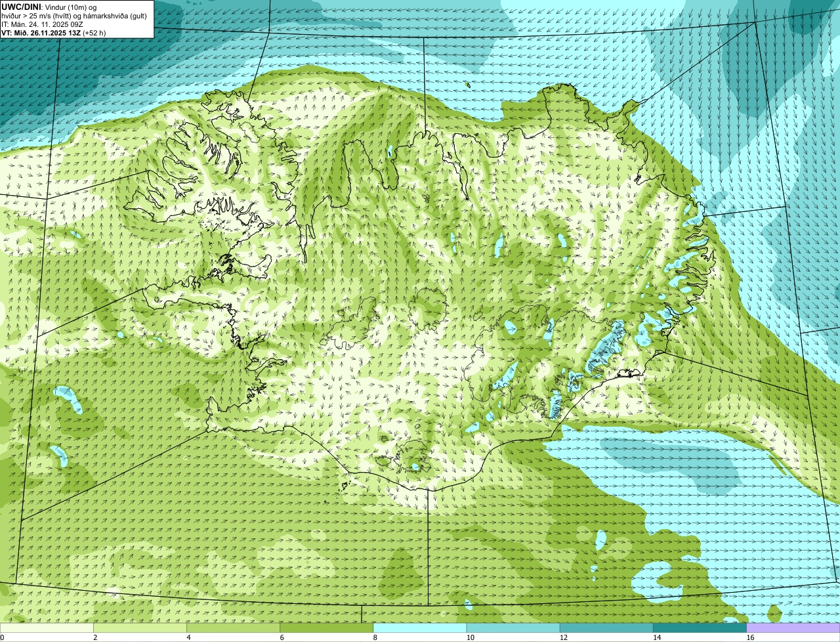Click the "4" label on the wind scale

[188, 637]
